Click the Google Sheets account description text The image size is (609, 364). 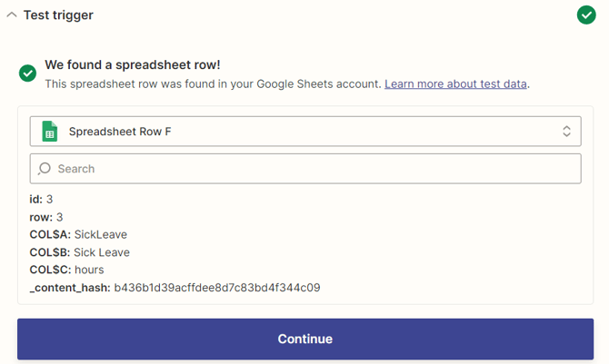tap(213, 84)
